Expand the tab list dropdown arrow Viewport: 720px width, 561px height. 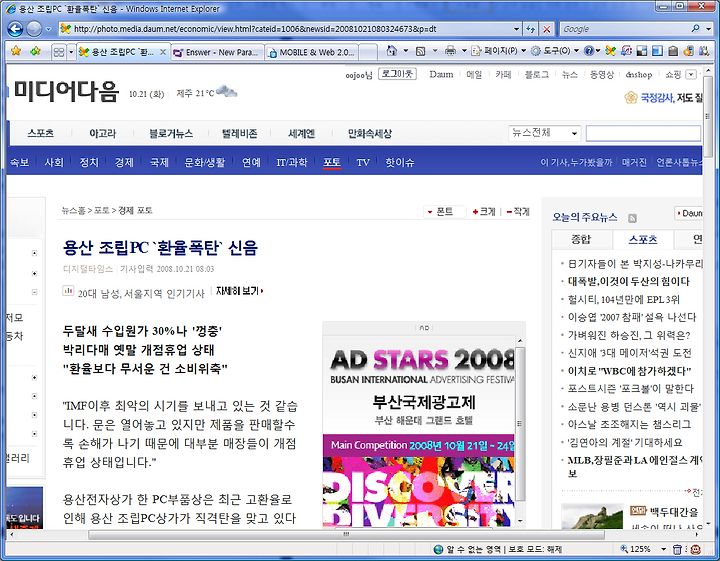pos(71,52)
